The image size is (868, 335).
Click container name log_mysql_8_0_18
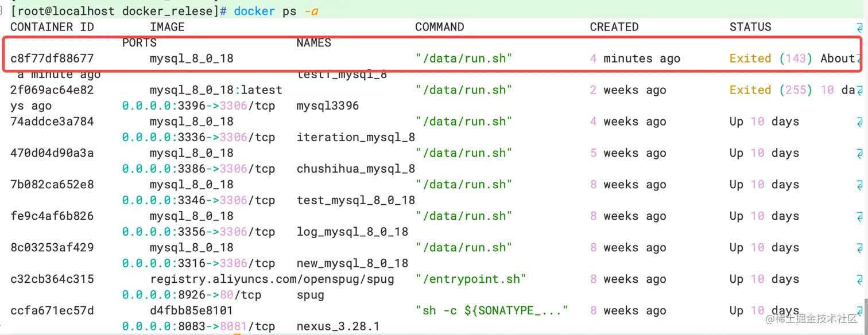(x=352, y=232)
